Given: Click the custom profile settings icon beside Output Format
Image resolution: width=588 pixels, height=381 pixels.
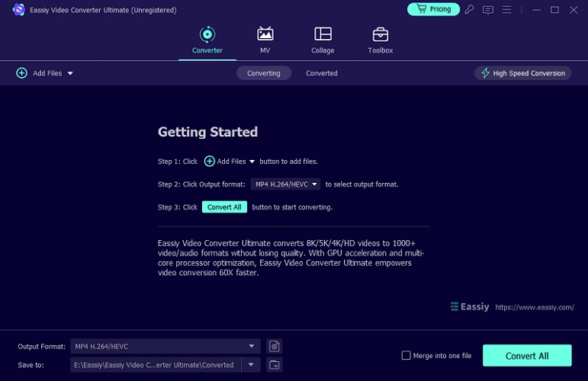Looking at the screenshot, I should (274, 347).
